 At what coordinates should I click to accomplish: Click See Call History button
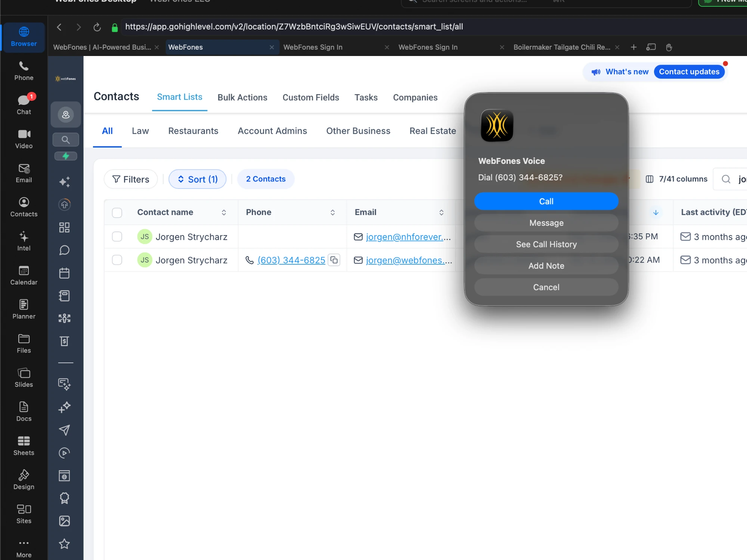point(546,244)
